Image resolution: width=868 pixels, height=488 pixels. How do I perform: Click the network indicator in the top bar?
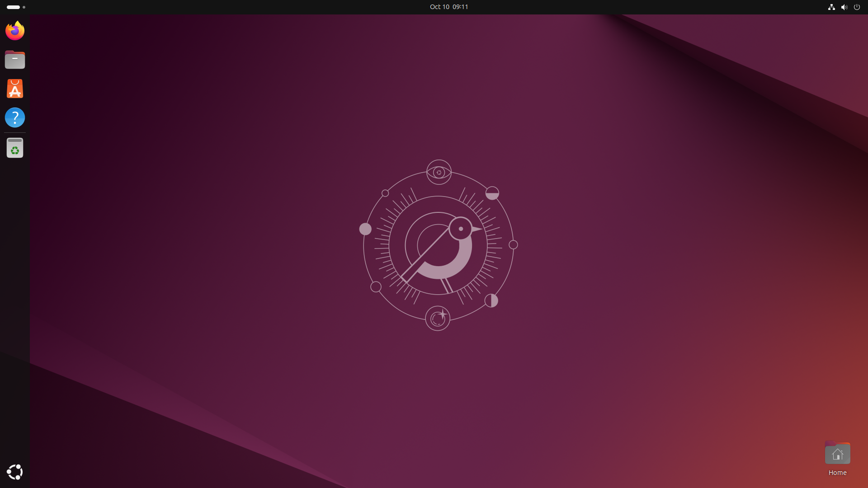coord(831,7)
